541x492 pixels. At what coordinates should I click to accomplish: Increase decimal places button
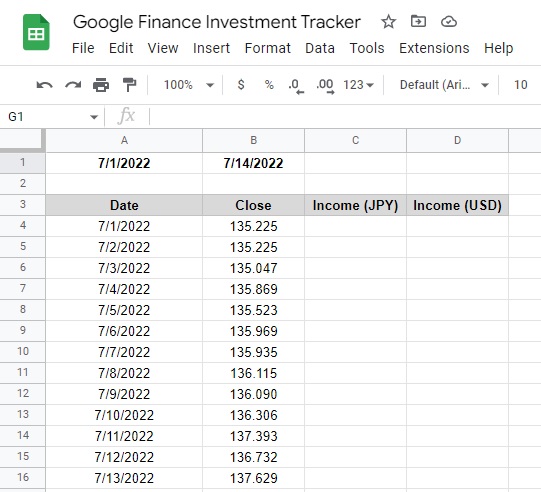pyautogui.click(x=325, y=86)
